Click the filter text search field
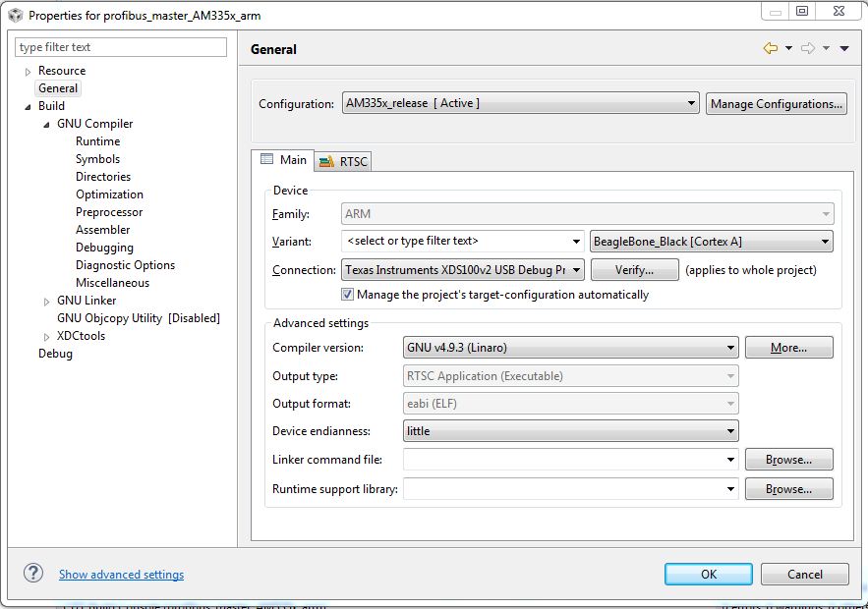This screenshot has width=868, height=609. point(122,47)
